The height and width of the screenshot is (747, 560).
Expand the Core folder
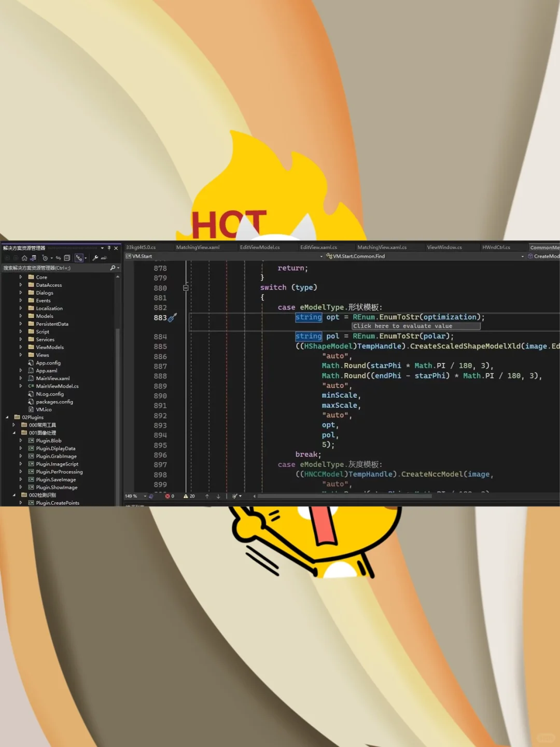(21, 277)
